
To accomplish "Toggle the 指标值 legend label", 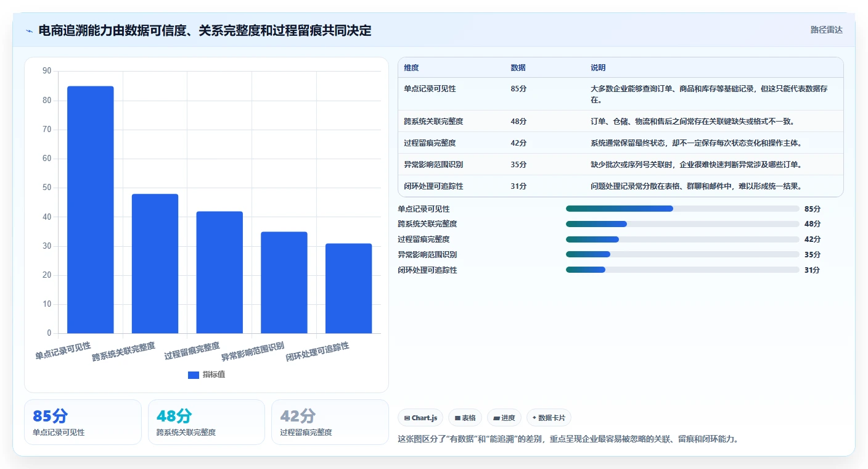I will coord(214,375).
